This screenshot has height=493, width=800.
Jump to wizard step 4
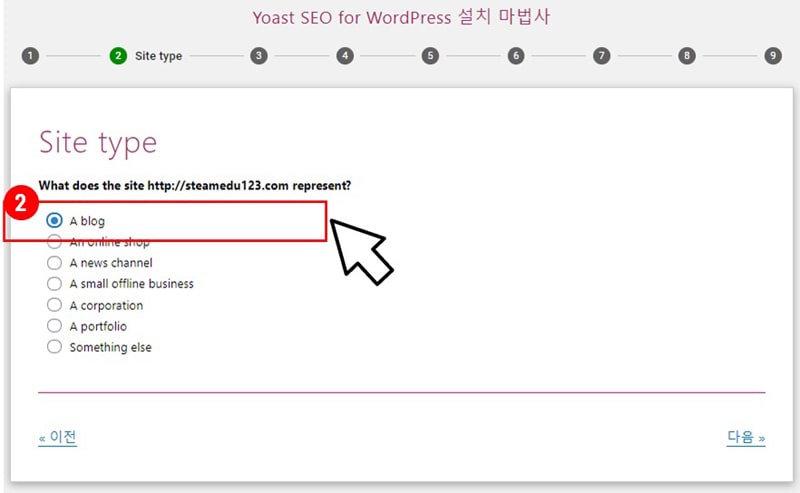pos(345,56)
